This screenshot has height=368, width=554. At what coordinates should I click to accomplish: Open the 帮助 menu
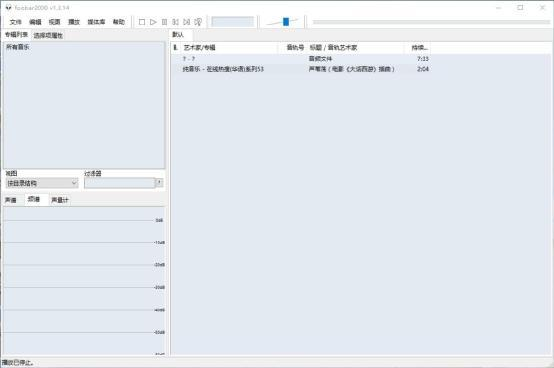click(119, 22)
